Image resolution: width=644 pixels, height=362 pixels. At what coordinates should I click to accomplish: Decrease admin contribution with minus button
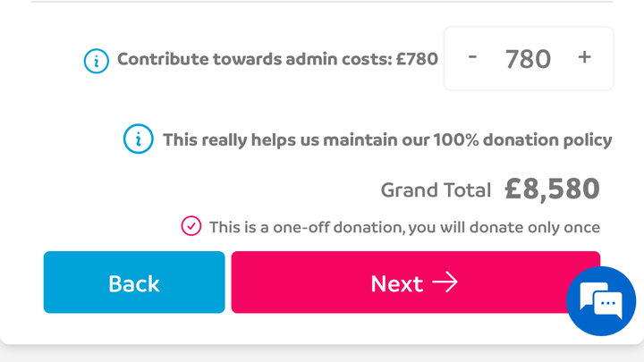pyautogui.click(x=472, y=57)
